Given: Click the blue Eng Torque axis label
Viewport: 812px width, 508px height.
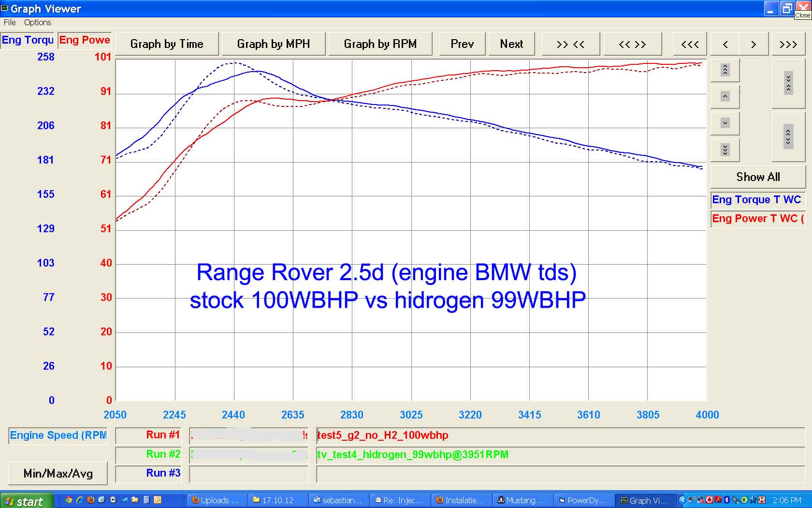Looking at the screenshot, I should pyautogui.click(x=28, y=40).
